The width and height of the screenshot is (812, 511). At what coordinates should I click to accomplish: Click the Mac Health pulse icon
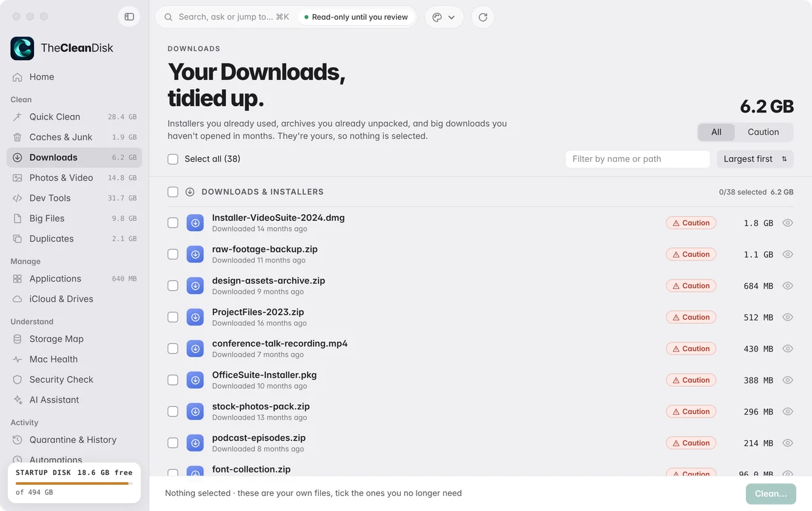coord(18,359)
